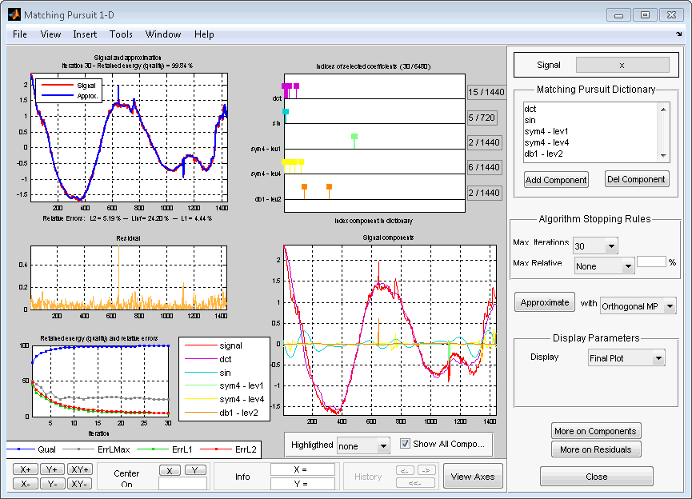
Task: Click the dock arrow in menu bar
Action: coord(679,34)
